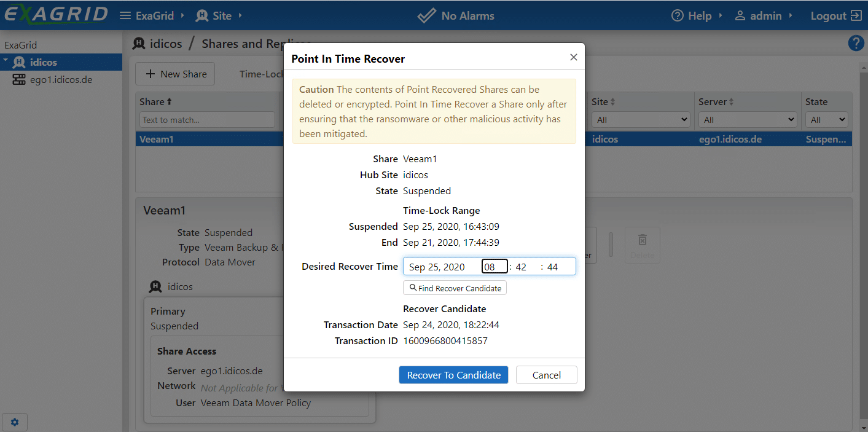Click Recover To Candidate button
This screenshot has height=432, width=868.
click(453, 375)
